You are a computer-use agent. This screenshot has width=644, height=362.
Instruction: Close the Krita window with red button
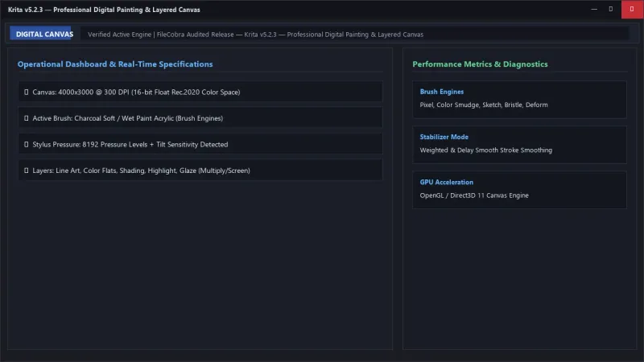pos(632,9)
